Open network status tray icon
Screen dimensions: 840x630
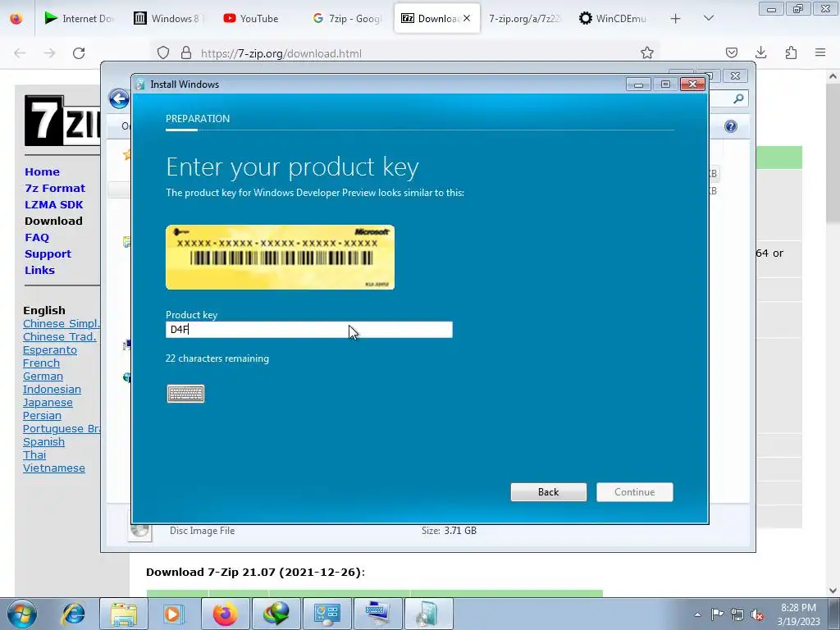coord(737,614)
